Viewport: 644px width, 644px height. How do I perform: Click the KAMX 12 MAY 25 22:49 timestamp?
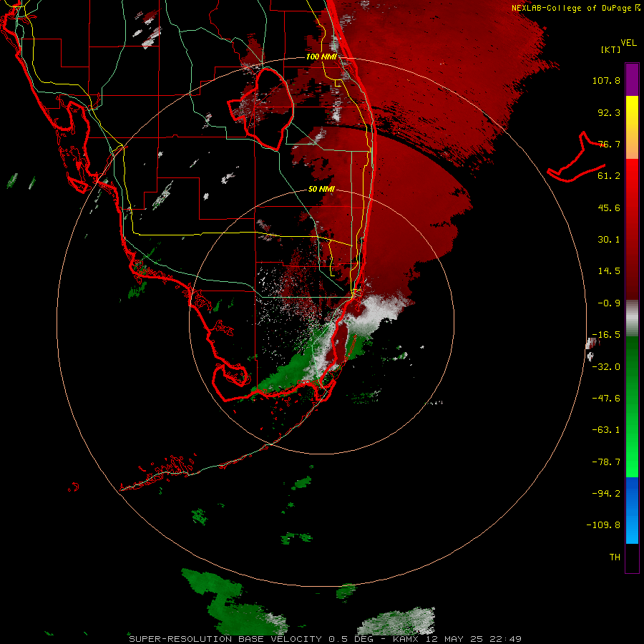[457, 639]
